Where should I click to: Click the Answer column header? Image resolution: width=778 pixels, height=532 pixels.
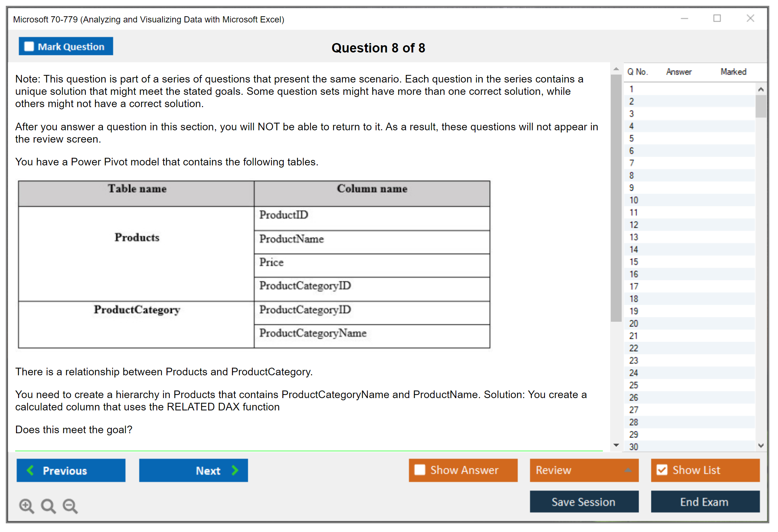(678, 72)
